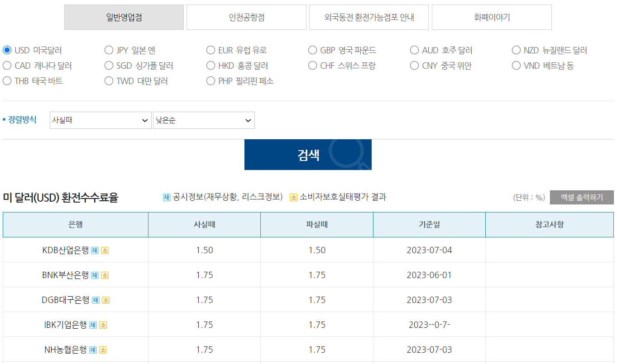
Task: Open the 사실때 sort criteria dropdown
Action: click(x=100, y=120)
